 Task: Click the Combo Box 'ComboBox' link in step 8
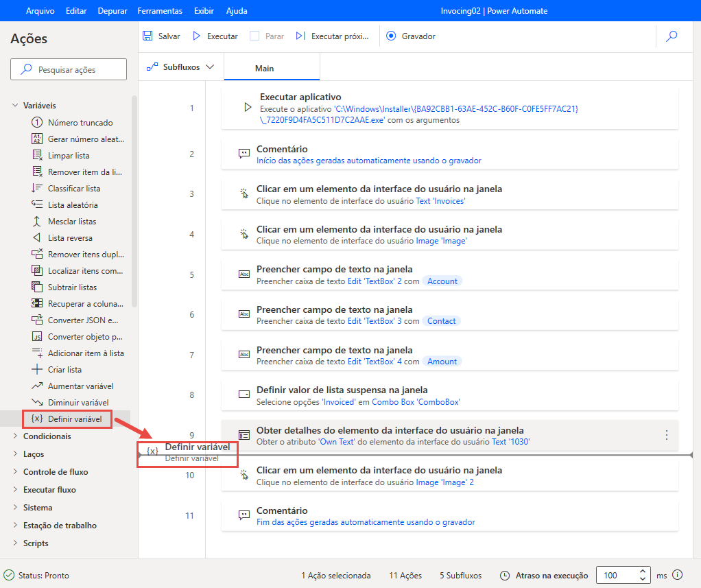(416, 402)
